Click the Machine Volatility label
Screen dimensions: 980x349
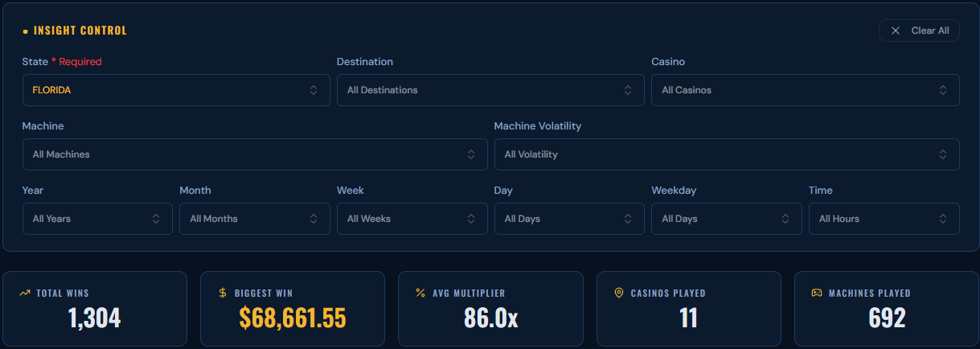(538, 126)
